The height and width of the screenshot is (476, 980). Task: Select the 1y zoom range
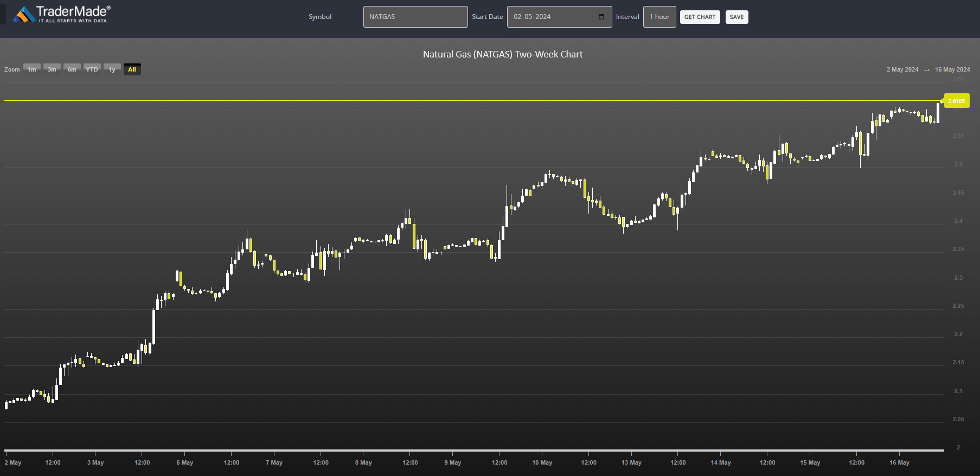click(x=112, y=69)
